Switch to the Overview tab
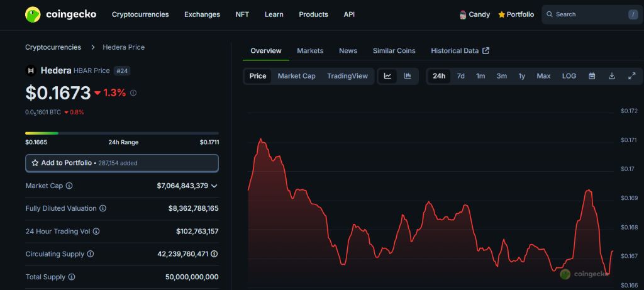The width and height of the screenshot is (644, 290). [x=266, y=51]
